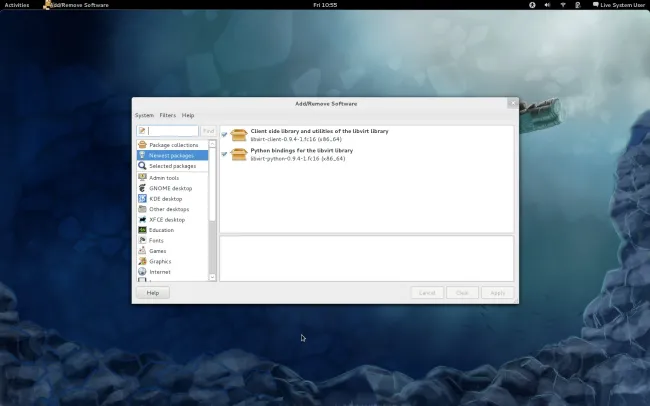Click the Help button at bottom left
The image size is (650, 406).
pos(153,293)
